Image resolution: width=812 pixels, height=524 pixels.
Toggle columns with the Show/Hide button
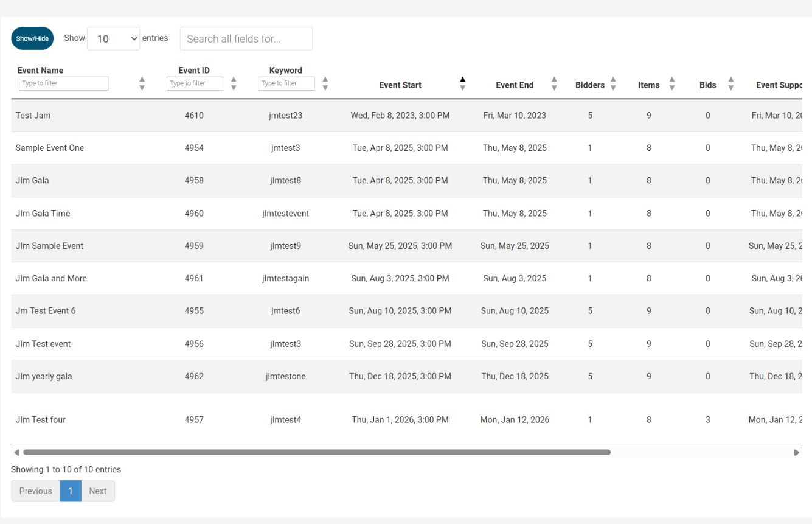point(32,38)
